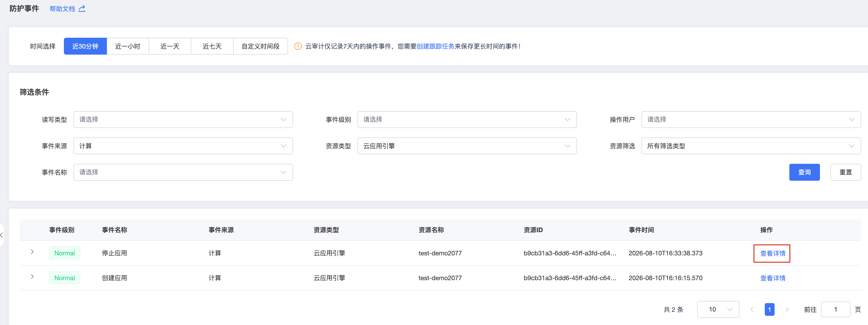868x325 pixels.
Task: Open the 事件名称 dropdown
Action: [183, 172]
